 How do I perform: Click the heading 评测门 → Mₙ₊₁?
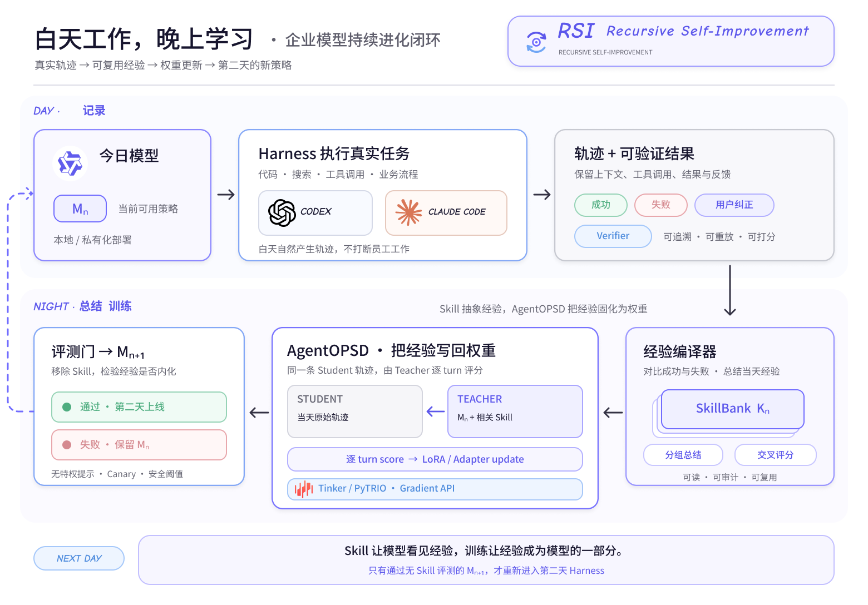pyautogui.click(x=98, y=351)
